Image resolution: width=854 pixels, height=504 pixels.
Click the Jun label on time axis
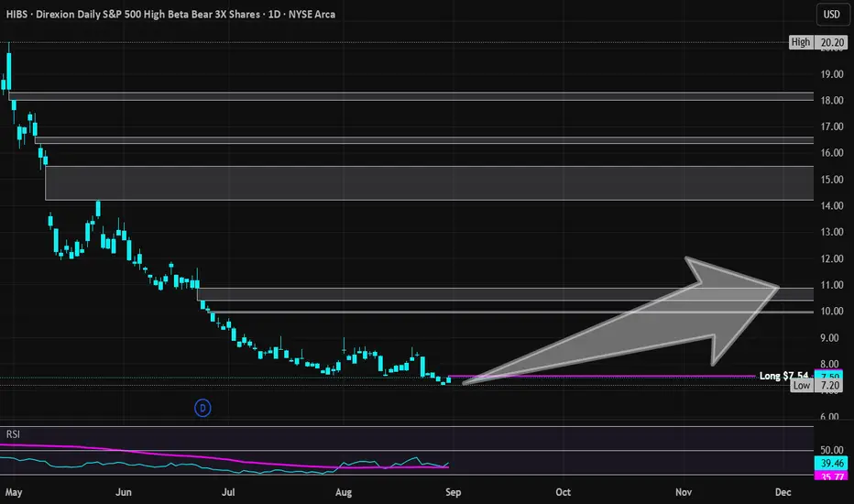pyautogui.click(x=124, y=492)
